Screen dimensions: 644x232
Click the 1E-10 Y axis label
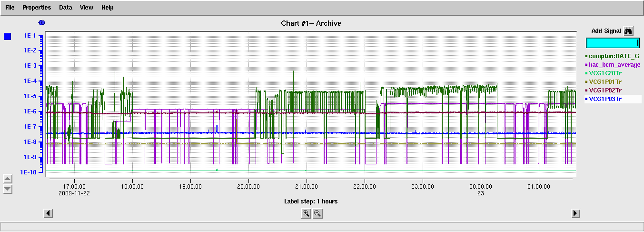29,172
